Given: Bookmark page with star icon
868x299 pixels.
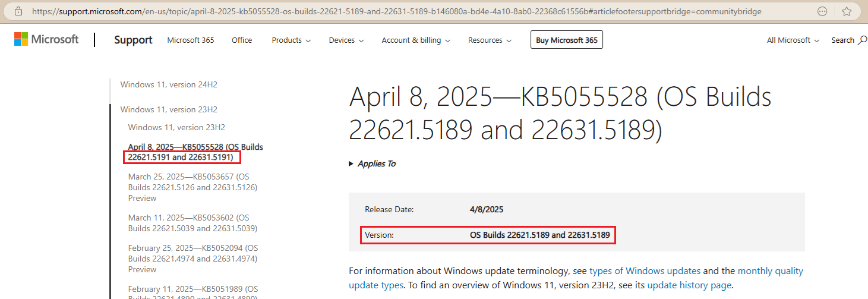Looking at the screenshot, I should pos(847,11).
